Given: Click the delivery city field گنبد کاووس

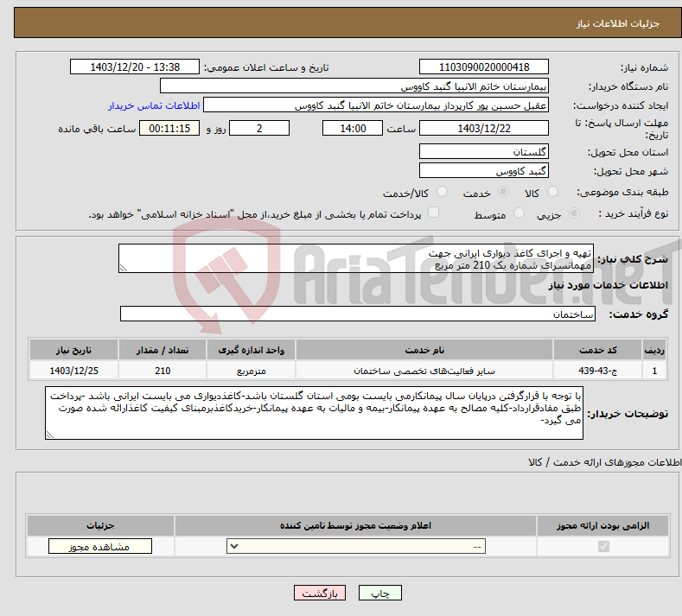Looking at the screenshot, I should coord(484,170).
